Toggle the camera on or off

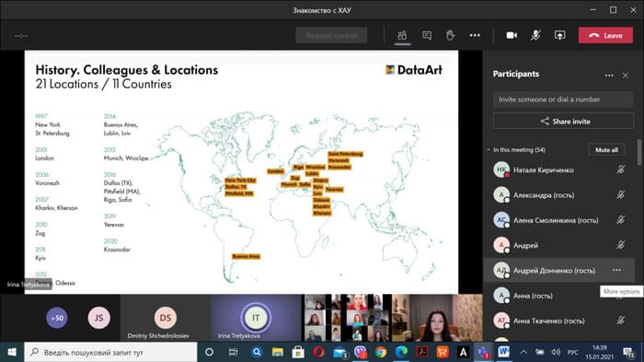click(x=512, y=35)
